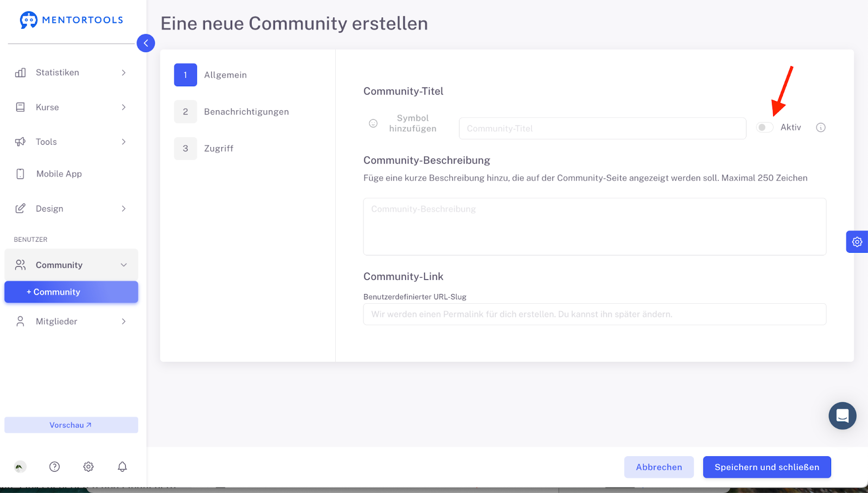Click Speichern und schließen
Viewport: 868px width, 493px height.
(x=767, y=467)
